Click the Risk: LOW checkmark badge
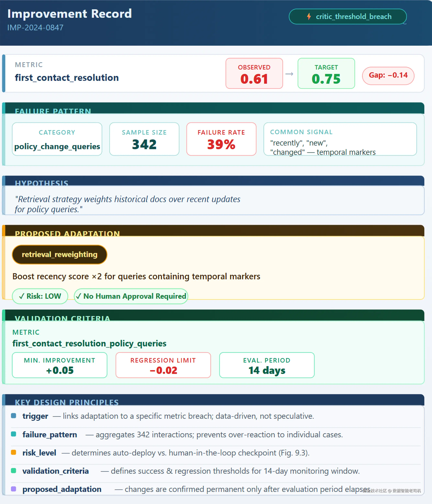The width and height of the screenshot is (432, 504). tap(40, 296)
